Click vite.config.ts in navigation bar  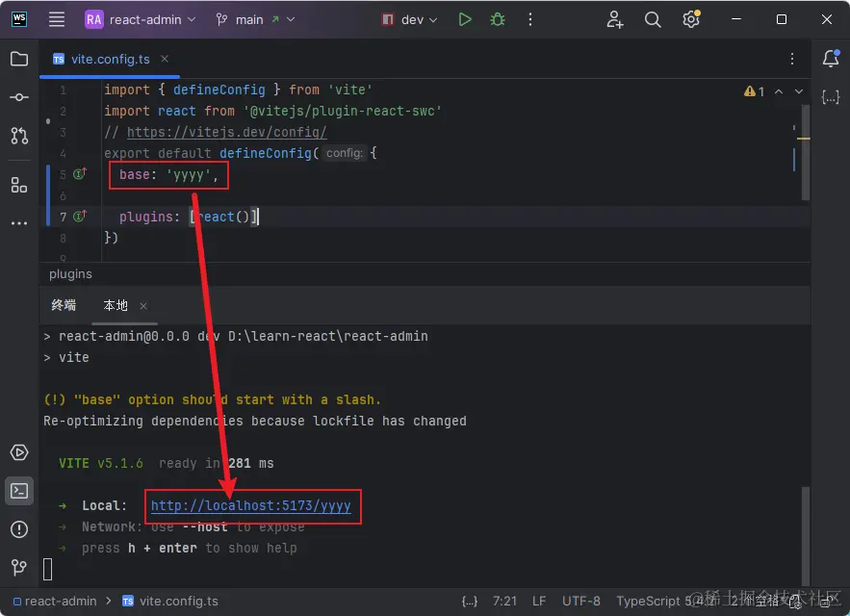point(170,601)
